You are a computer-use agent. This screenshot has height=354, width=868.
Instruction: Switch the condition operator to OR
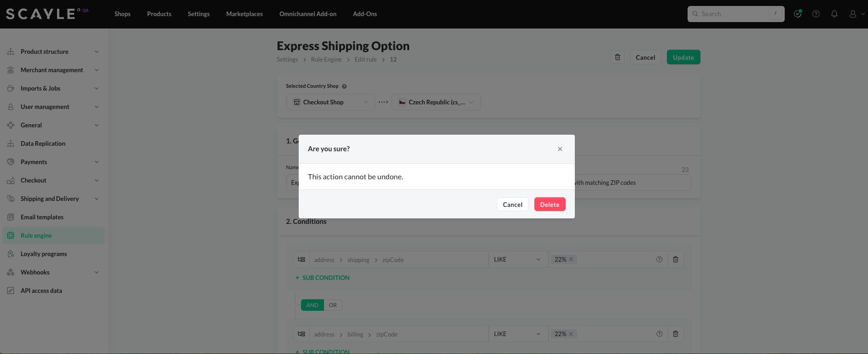[x=333, y=305]
